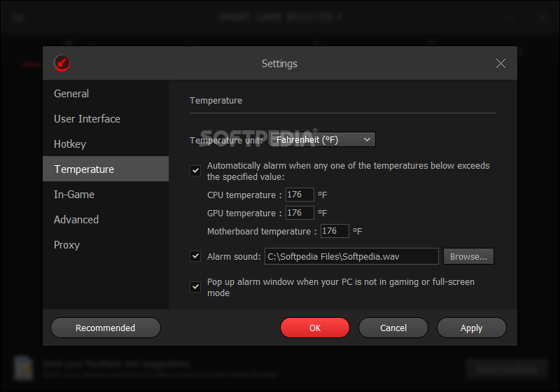Image resolution: width=560 pixels, height=392 pixels.
Task: Go to In-Game settings
Action: (x=106, y=194)
